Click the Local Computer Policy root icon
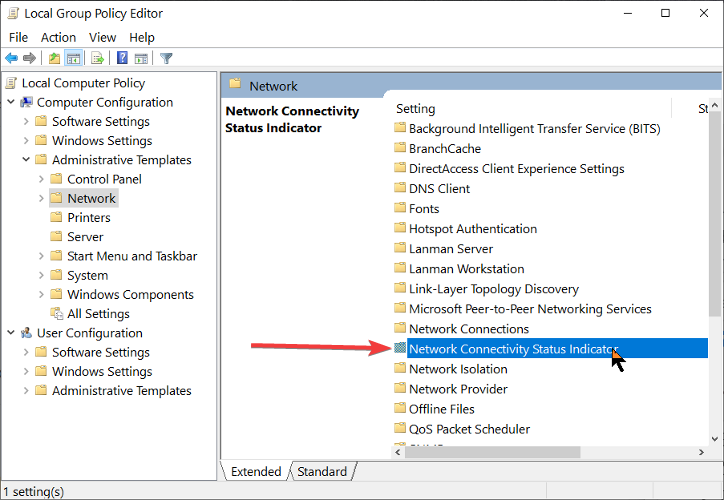This screenshot has height=500, width=724. pyautogui.click(x=11, y=83)
